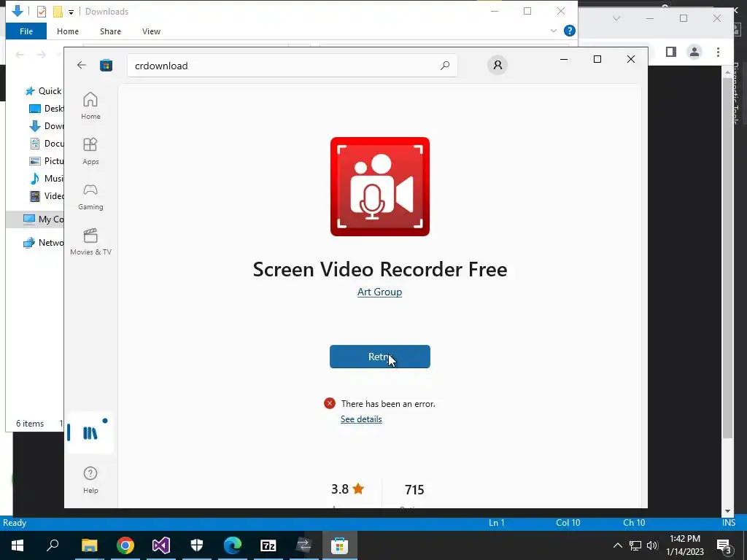747x560 pixels.
Task: Click the 715 ratings count
Action: coord(414,489)
